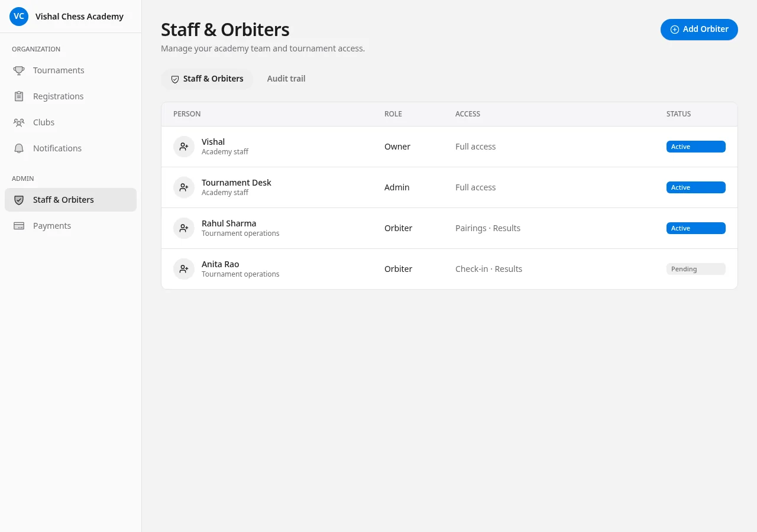Click Check-in · Results access text
The image size is (757, 532).
point(489,269)
